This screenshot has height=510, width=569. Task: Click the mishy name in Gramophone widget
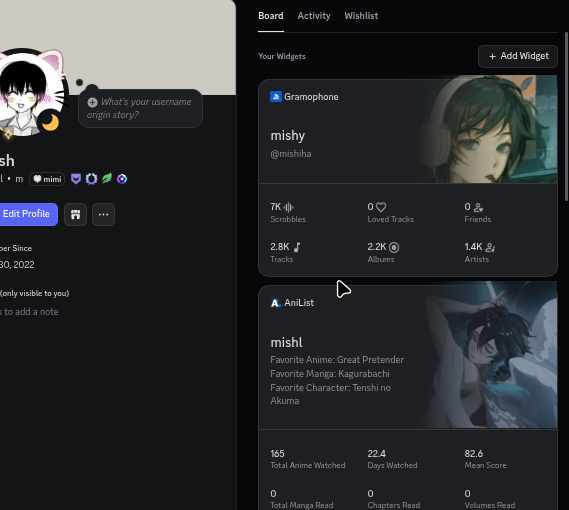pos(288,136)
